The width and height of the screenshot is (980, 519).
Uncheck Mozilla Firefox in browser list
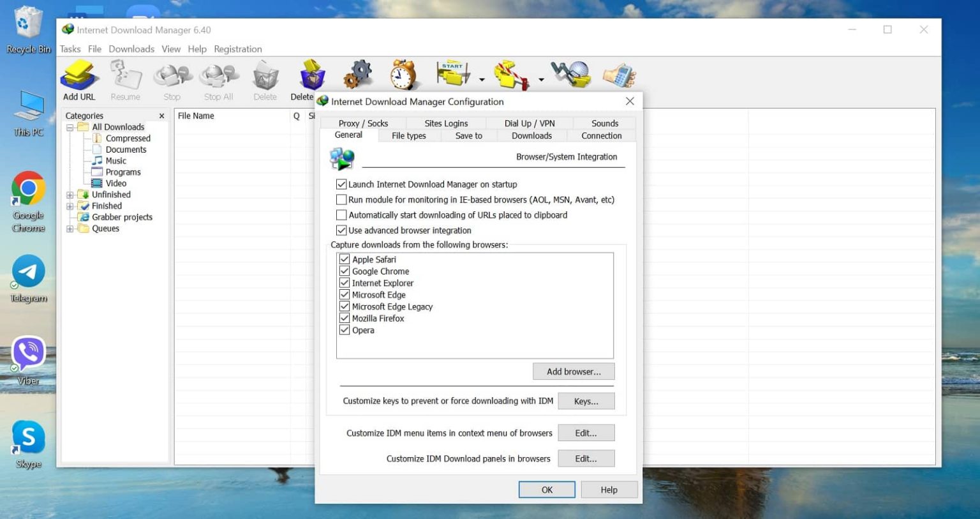pos(345,319)
